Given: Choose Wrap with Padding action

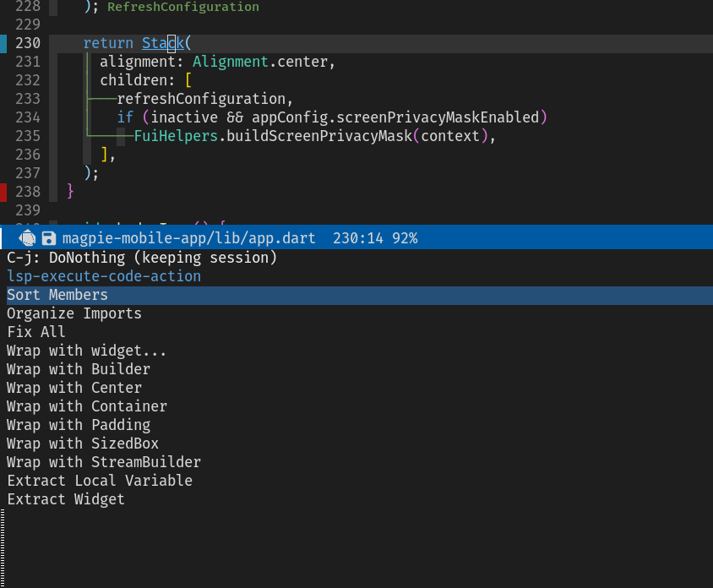Looking at the screenshot, I should point(79,425).
